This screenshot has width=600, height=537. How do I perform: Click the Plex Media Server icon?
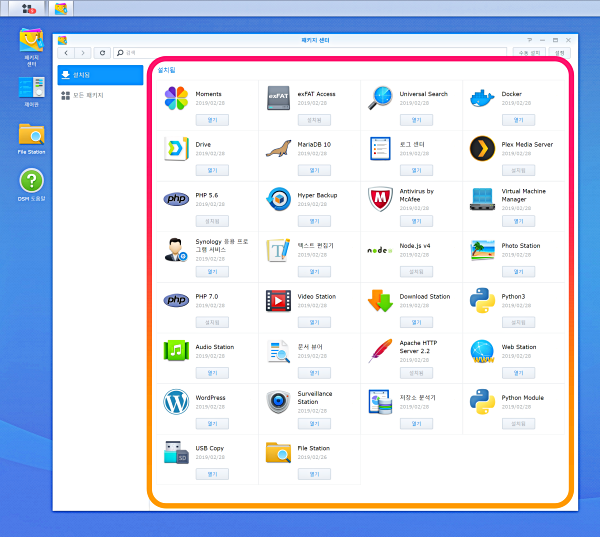click(x=482, y=149)
